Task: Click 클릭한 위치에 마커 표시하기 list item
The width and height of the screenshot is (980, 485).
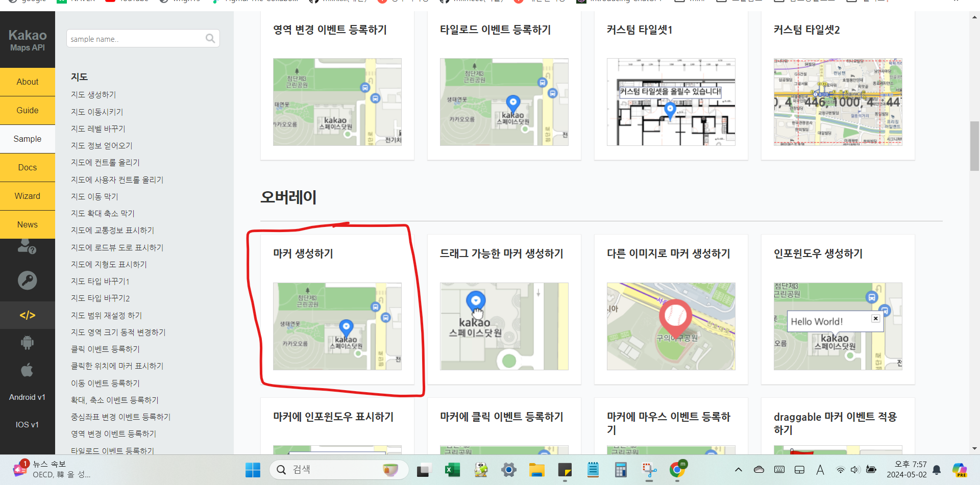Action: click(x=117, y=366)
